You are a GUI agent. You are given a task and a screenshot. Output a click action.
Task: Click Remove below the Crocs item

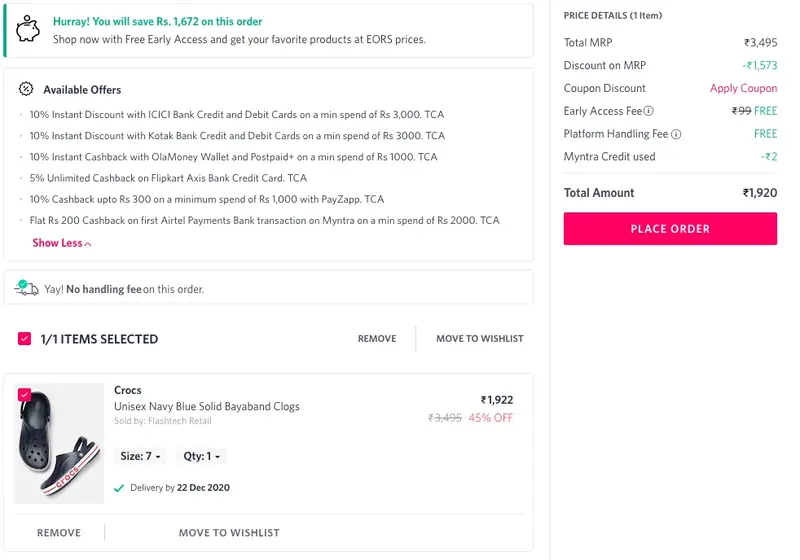click(59, 533)
